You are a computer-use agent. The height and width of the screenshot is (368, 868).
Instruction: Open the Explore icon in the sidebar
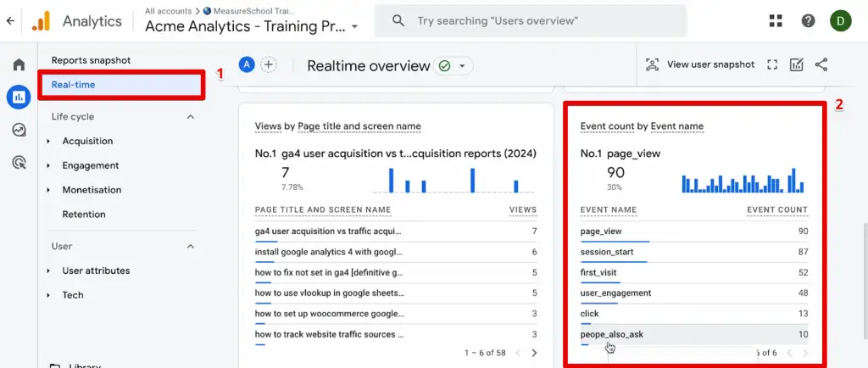click(x=19, y=130)
